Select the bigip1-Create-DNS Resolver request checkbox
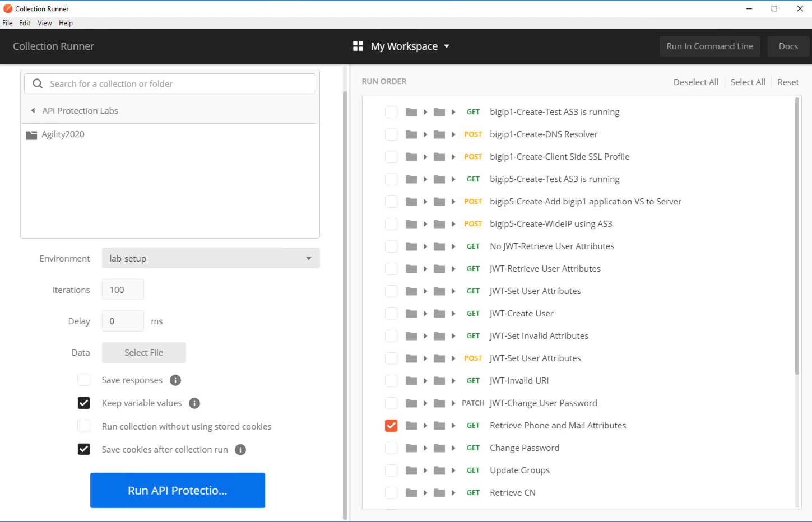Viewport: 812px width, 522px height. point(391,134)
